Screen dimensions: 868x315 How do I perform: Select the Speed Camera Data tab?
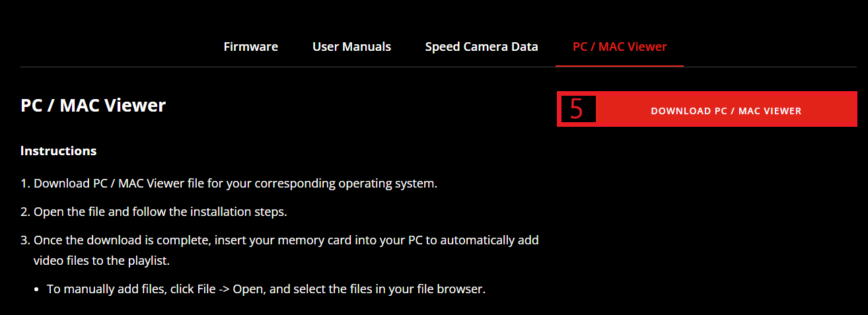click(x=482, y=47)
